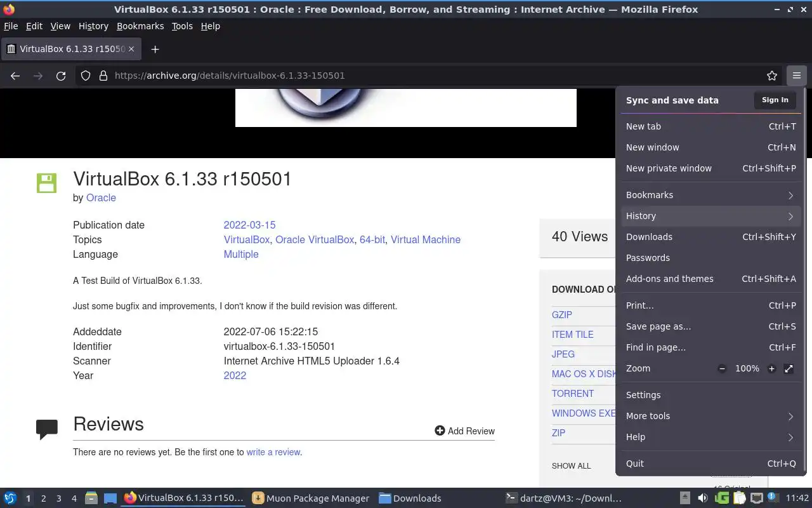Choose Find in page…
This screenshot has width=812, height=508.
coord(710,347)
